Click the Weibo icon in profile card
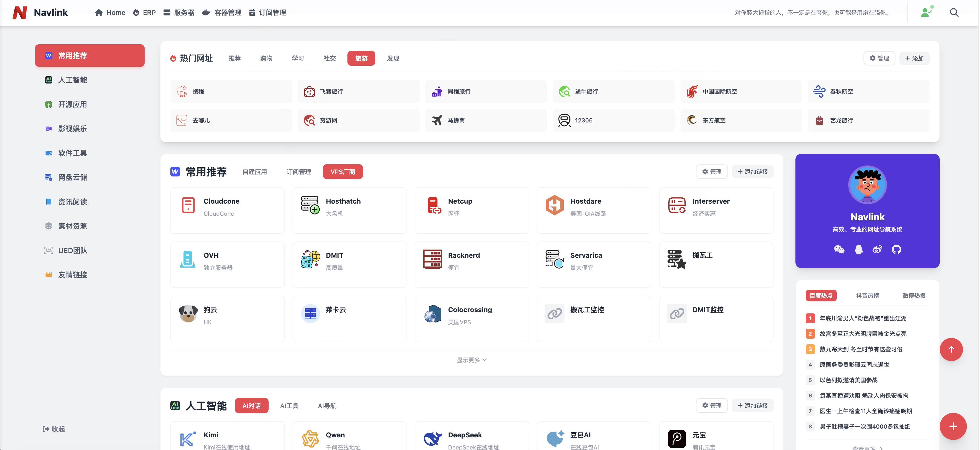 point(877,249)
